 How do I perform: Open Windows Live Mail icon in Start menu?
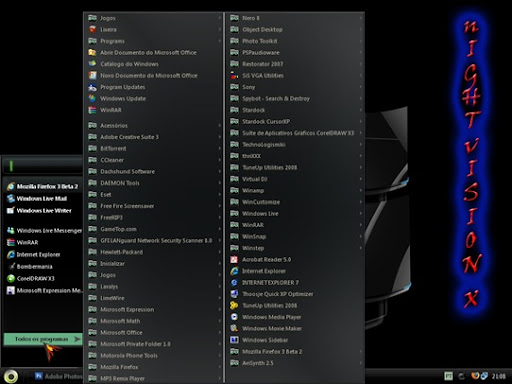coord(11,199)
